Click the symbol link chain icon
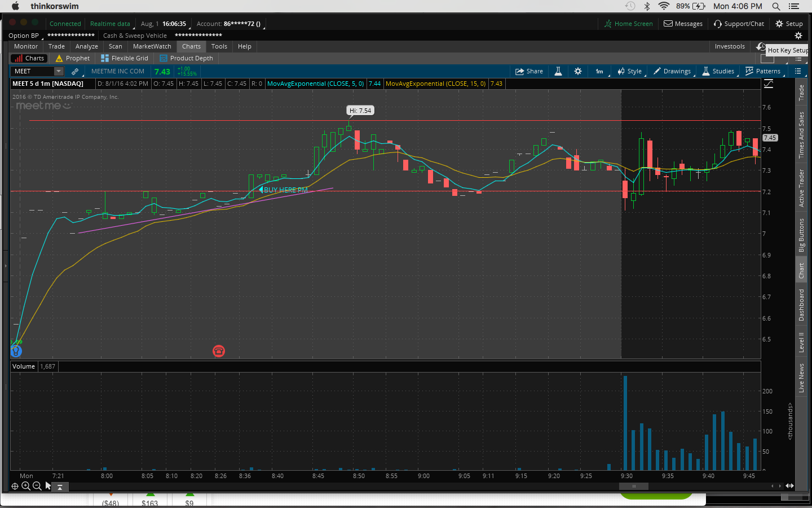Viewport: 812px width, 508px height. click(x=75, y=71)
